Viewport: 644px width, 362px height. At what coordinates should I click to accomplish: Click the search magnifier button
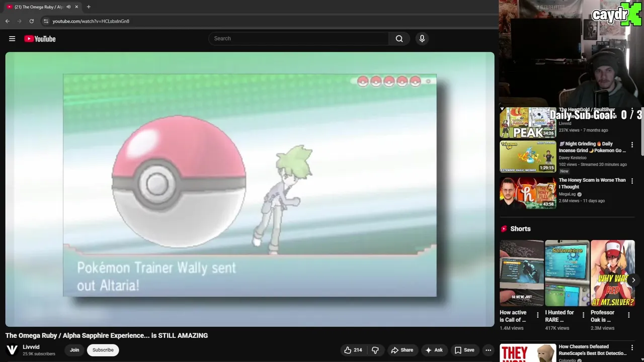[399, 39]
